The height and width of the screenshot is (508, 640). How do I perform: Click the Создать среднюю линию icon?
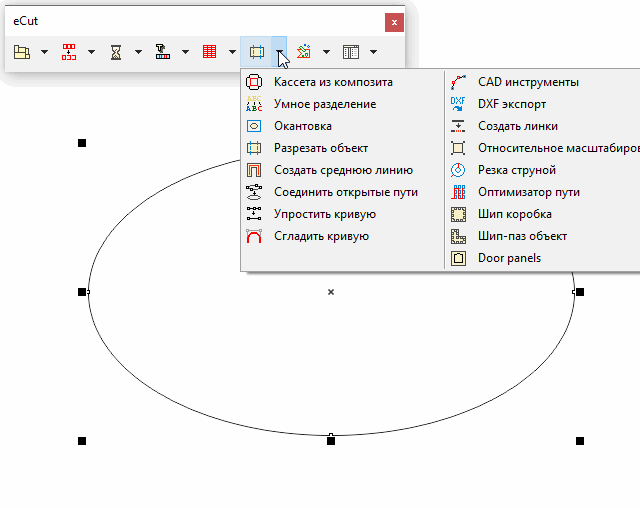coord(254,170)
